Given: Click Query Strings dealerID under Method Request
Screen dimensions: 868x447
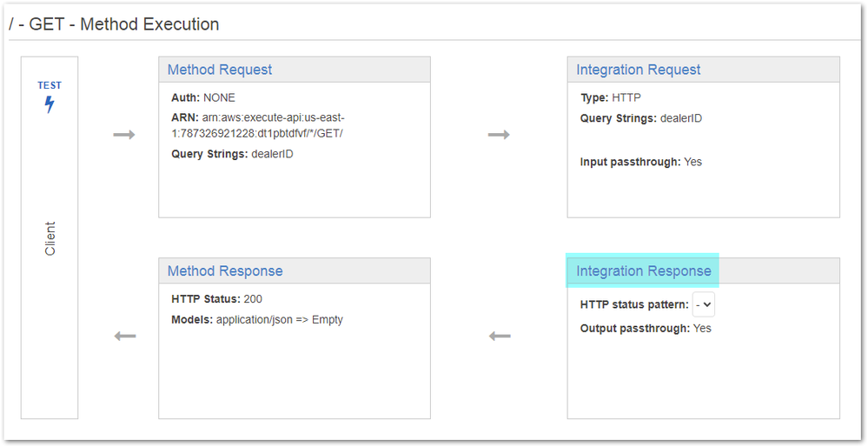Looking at the screenshot, I should pos(233,154).
